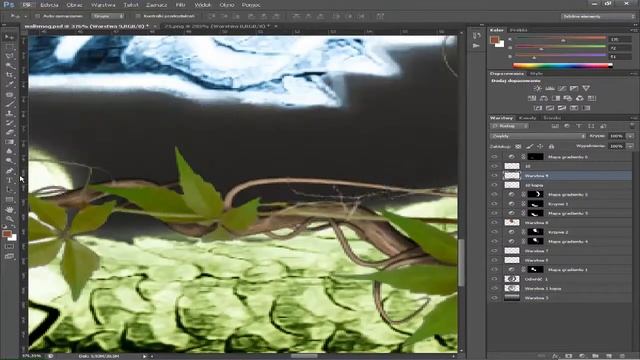Select the Crop tool
The width and height of the screenshot is (640, 360).
point(9,75)
